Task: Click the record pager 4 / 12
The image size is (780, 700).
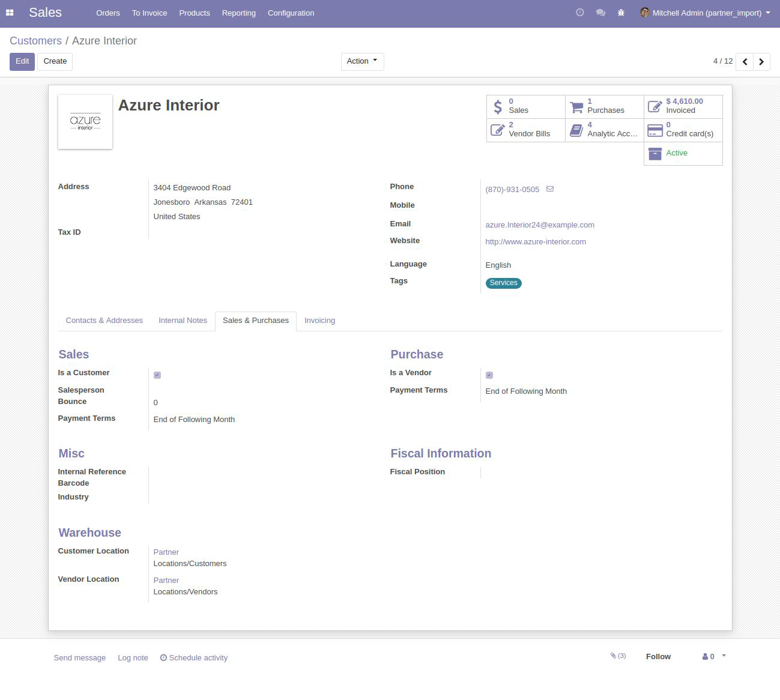Action: coord(723,61)
